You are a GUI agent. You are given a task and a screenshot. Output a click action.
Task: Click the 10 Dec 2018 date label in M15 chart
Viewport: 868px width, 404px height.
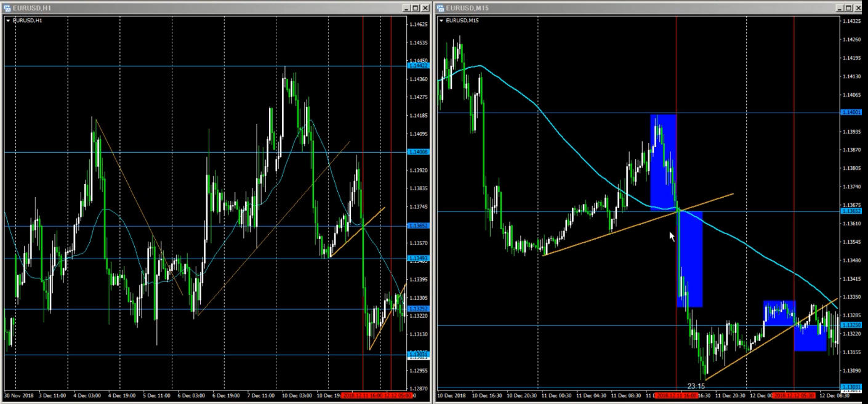tap(452, 395)
